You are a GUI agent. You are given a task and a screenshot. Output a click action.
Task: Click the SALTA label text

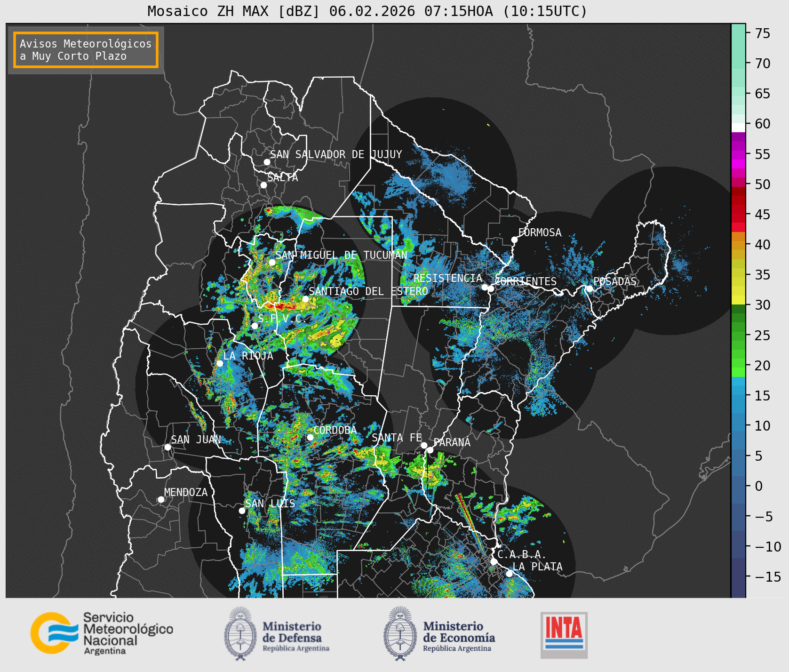point(283,177)
